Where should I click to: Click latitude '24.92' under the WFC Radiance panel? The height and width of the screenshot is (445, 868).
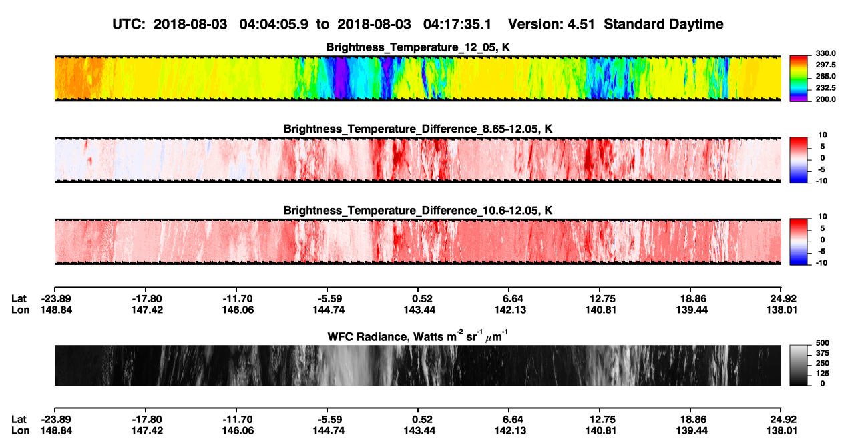tap(782, 419)
